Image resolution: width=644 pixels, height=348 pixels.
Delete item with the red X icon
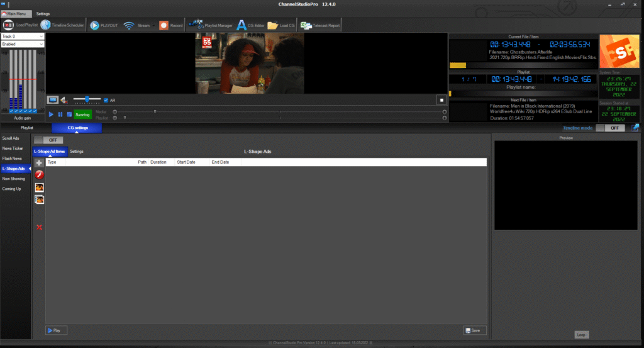39,227
